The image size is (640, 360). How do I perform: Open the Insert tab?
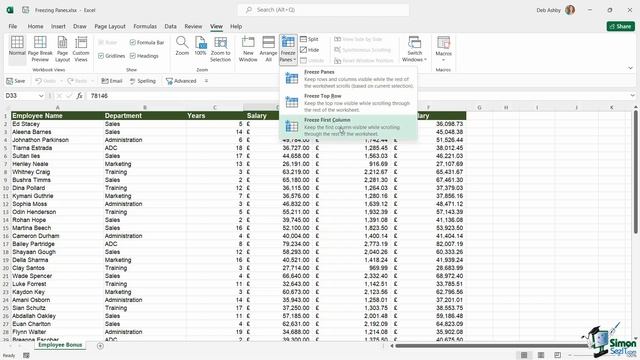coord(58,26)
